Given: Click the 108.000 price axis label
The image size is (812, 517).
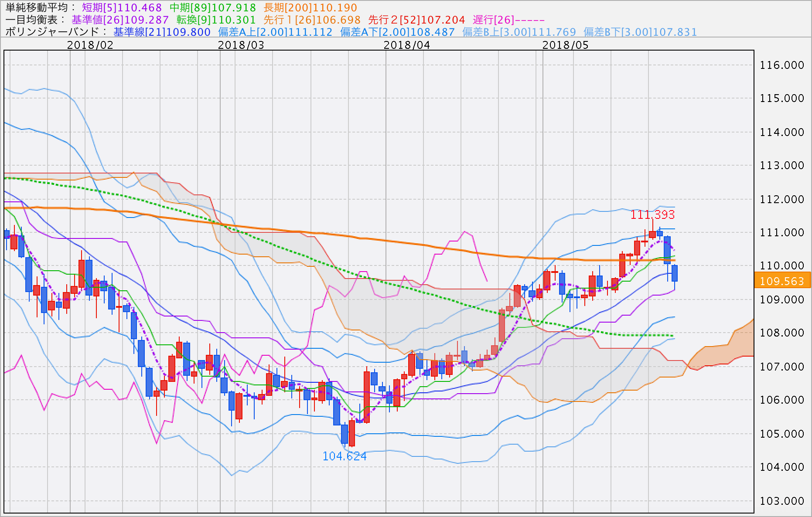Looking at the screenshot, I should (782, 333).
